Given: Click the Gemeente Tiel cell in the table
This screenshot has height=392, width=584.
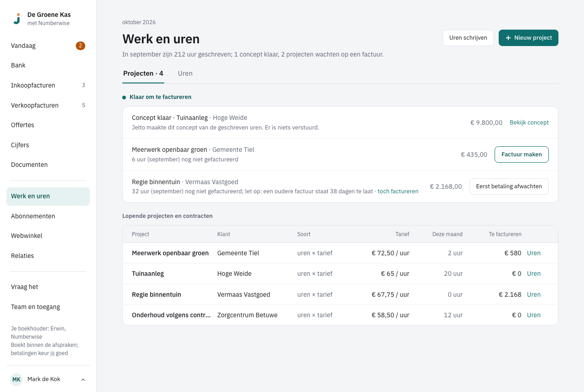Looking at the screenshot, I should click(x=238, y=253).
